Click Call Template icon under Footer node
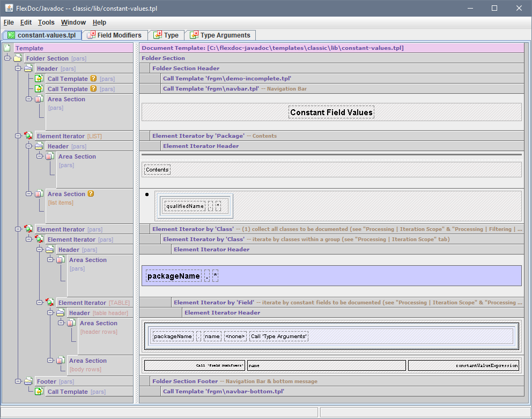The image size is (532, 419). (x=39, y=392)
